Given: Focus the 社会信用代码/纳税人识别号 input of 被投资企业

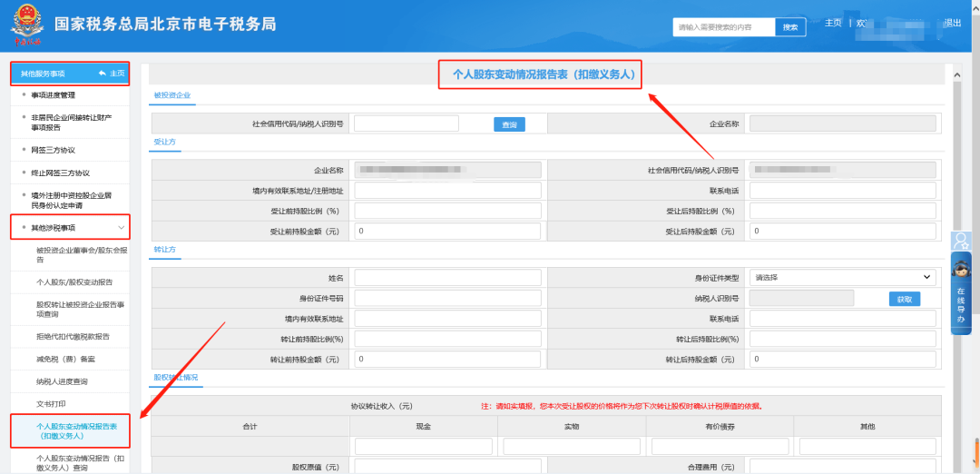Looking at the screenshot, I should click(x=407, y=123).
